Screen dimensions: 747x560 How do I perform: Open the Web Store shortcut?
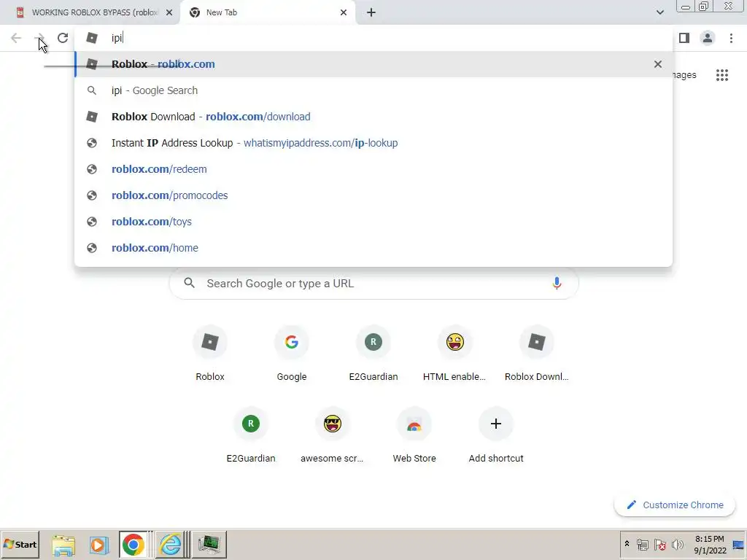click(x=414, y=436)
